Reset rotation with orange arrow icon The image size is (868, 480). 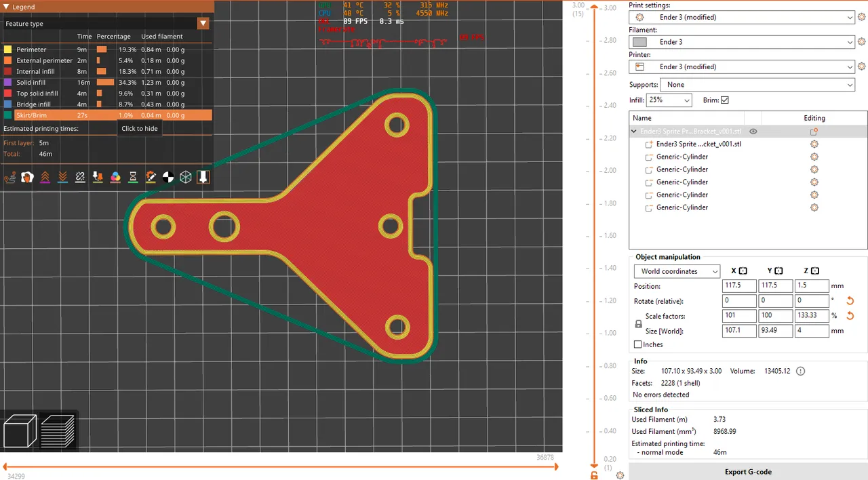click(850, 301)
